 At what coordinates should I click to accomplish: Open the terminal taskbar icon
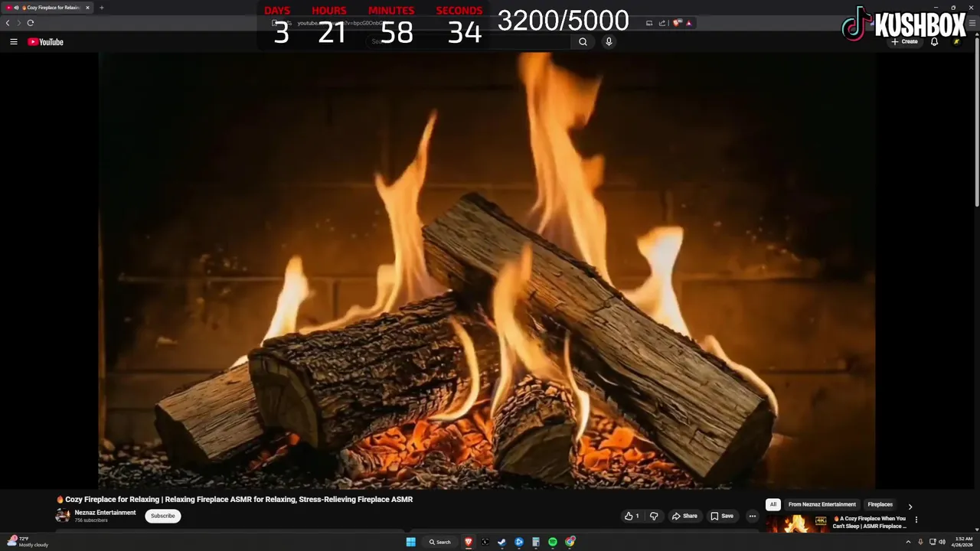coord(485,542)
